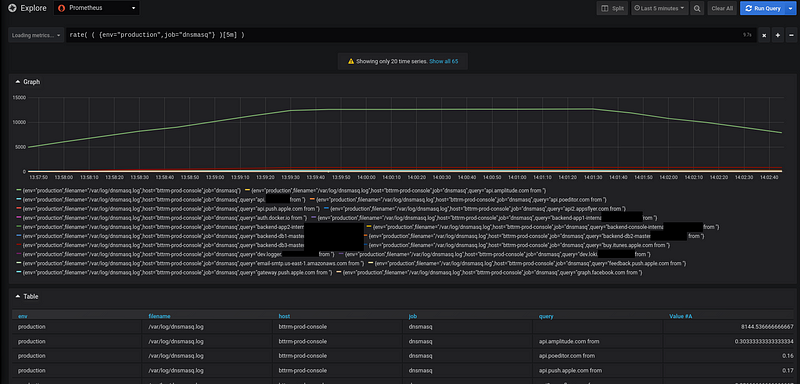
Task: Open the Last 5 minutes time picker
Action: point(659,8)
